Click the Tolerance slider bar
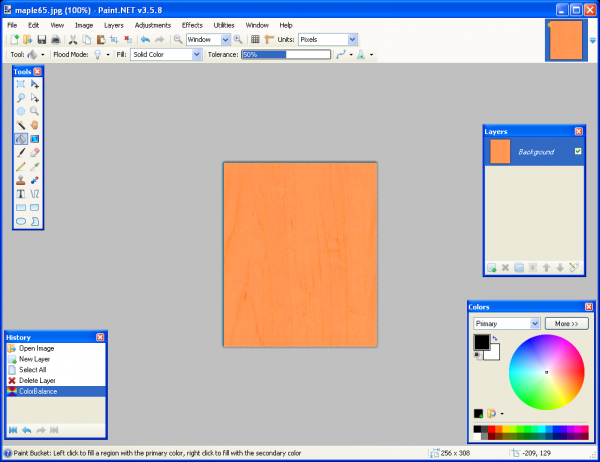Image resolution: width=600 pixels, height=462 pixels. coord(286,55)
